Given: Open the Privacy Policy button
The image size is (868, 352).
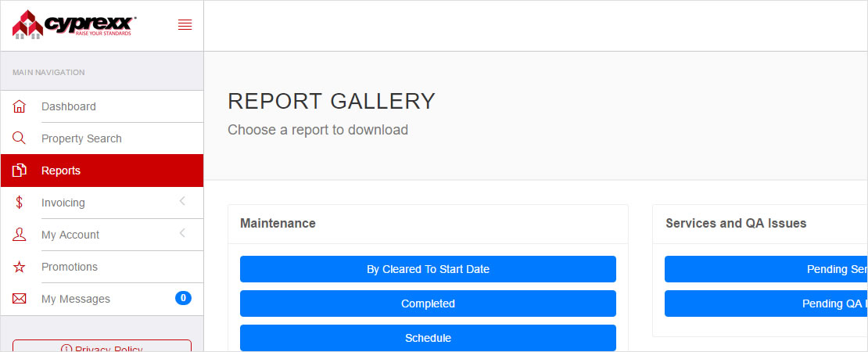Looking at the screenshot, I should [102, 347].
